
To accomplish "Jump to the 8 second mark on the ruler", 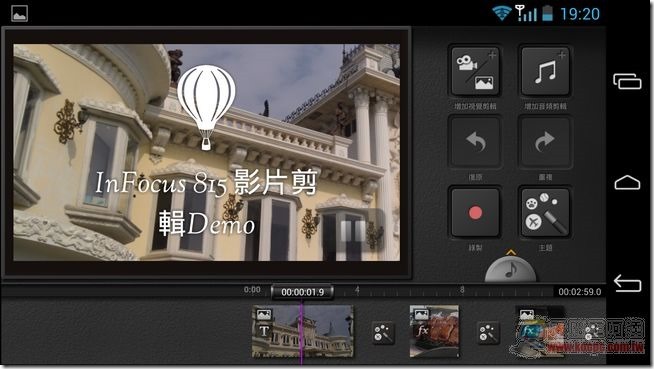I will tap(462, 289).
